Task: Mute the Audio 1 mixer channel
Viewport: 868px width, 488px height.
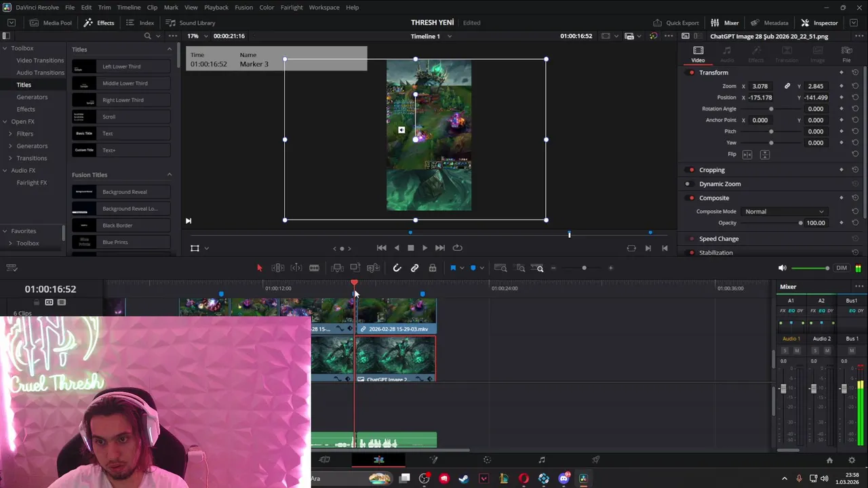Action: click(797, 350)
